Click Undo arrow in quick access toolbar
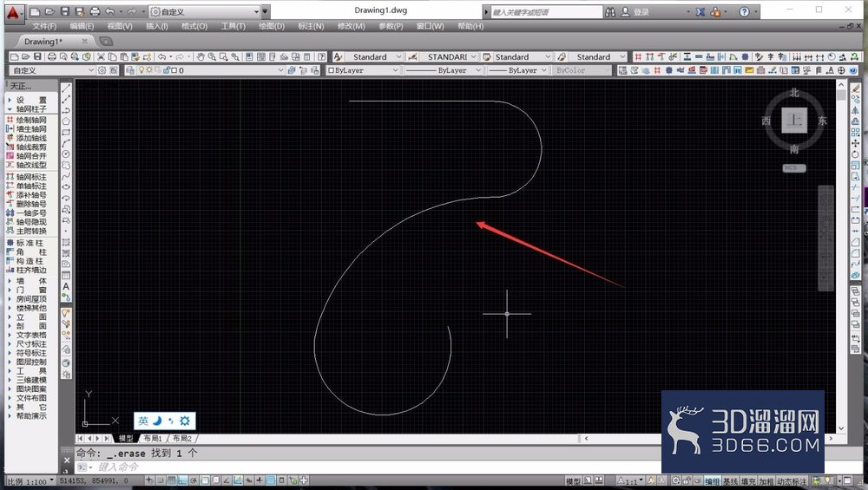 pos(109,11)
